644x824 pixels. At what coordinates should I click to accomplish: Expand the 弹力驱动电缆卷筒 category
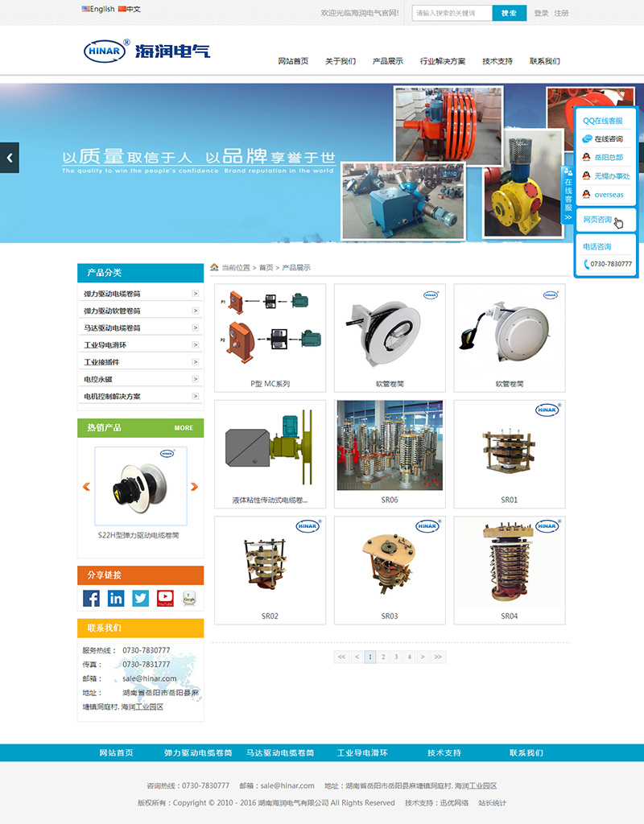195,294
